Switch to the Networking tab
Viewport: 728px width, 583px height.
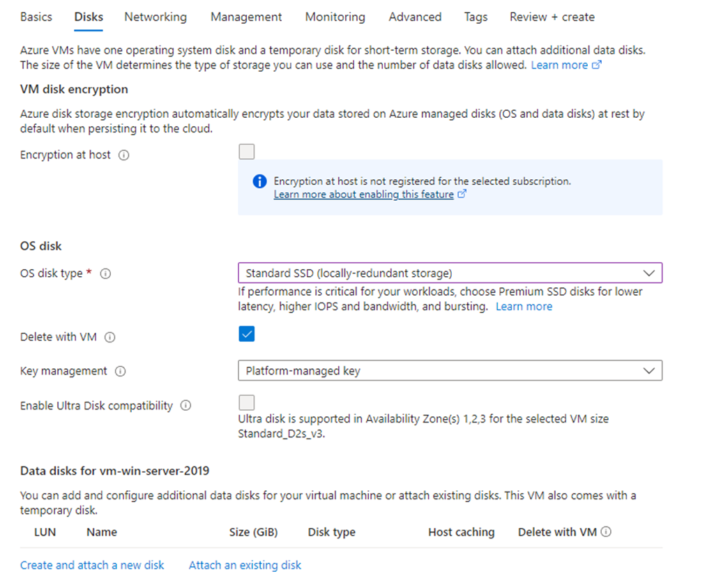pos(155,17)
